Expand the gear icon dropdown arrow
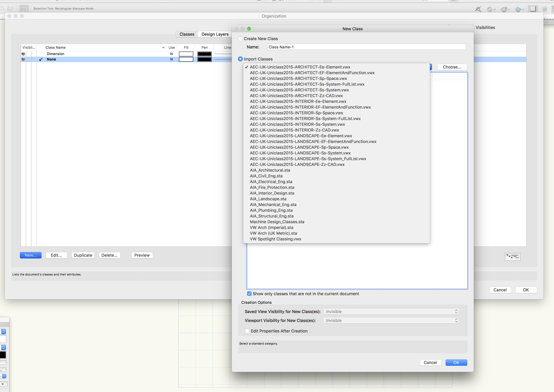The width and height of the screenshot is (554, 392). pyautogui.click(x=495, y=9)
